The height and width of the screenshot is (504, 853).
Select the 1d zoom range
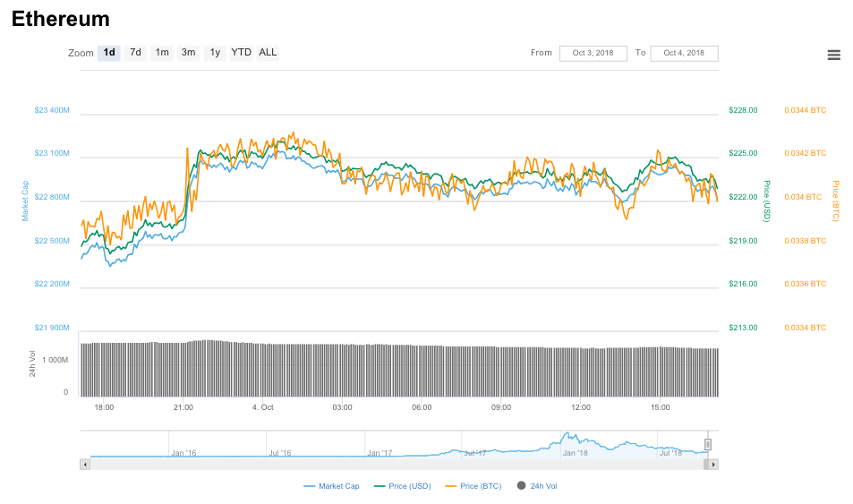click(x=109, y=53)
